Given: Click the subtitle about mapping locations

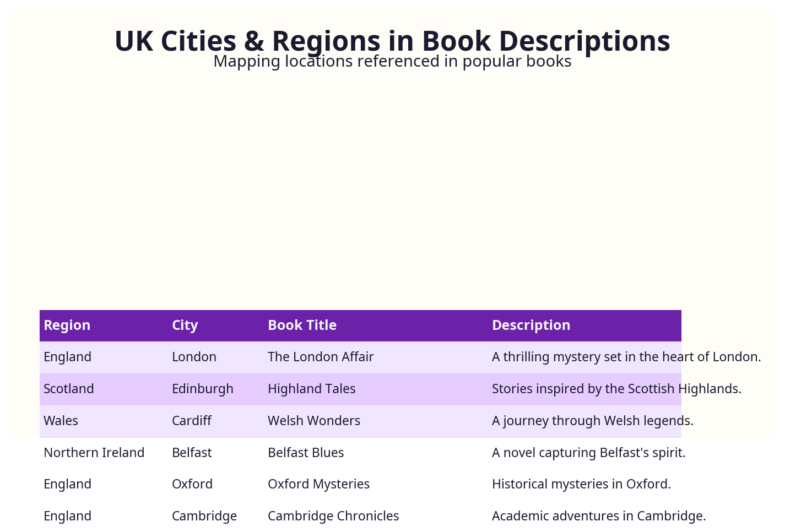Looking at the screenshot, I should click(x=392, y=61).
